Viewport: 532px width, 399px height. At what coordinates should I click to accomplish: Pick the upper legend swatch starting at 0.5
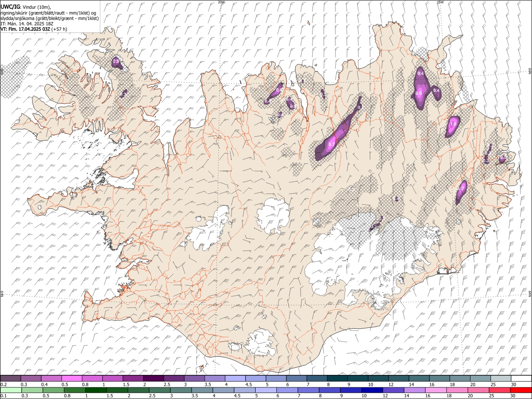click(71, 379)
